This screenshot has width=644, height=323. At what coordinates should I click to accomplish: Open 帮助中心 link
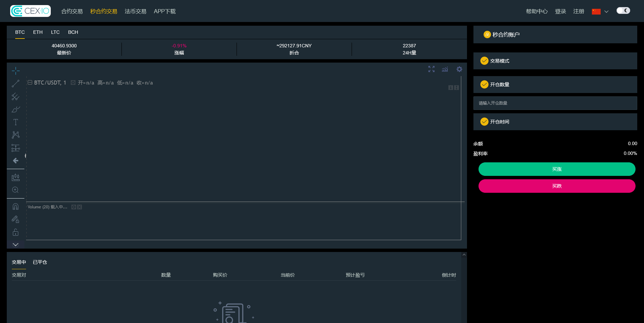[x=537, y=11]
